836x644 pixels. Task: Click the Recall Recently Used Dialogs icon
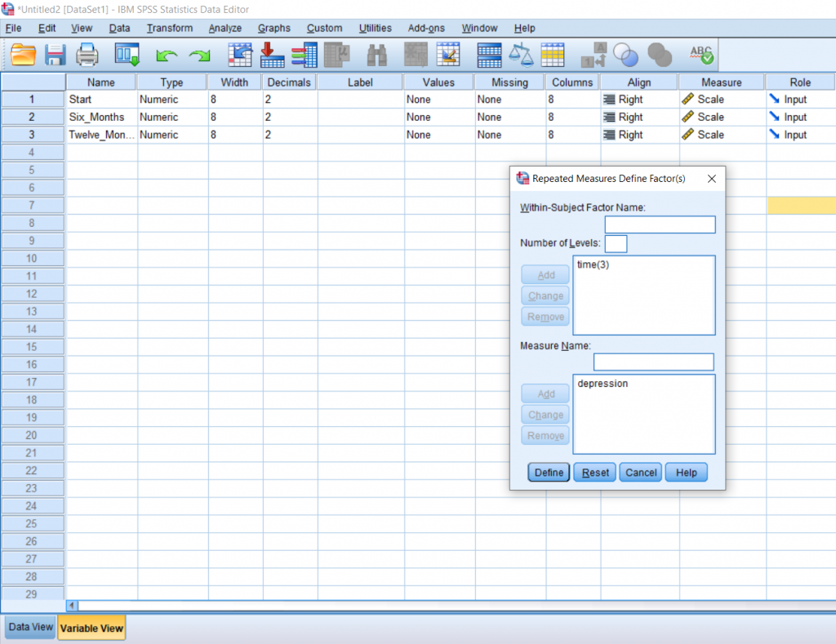point(126,55)
